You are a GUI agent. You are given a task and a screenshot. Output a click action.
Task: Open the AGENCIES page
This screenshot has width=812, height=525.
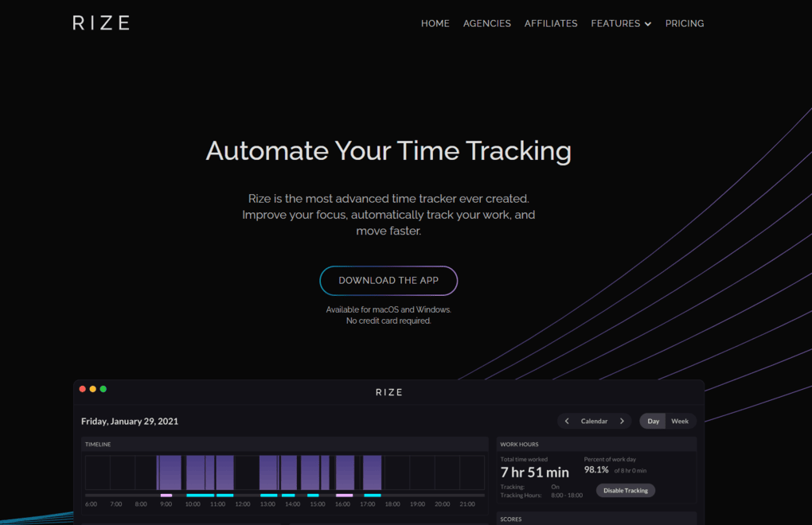click(486, 23)
